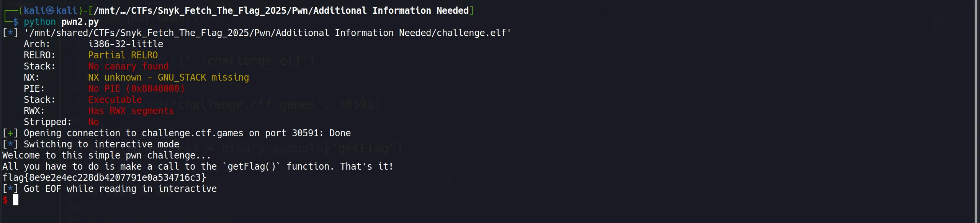Screen dimensions: 980x223
Task: Click the python command word
Action: click(x=39, y=22)
